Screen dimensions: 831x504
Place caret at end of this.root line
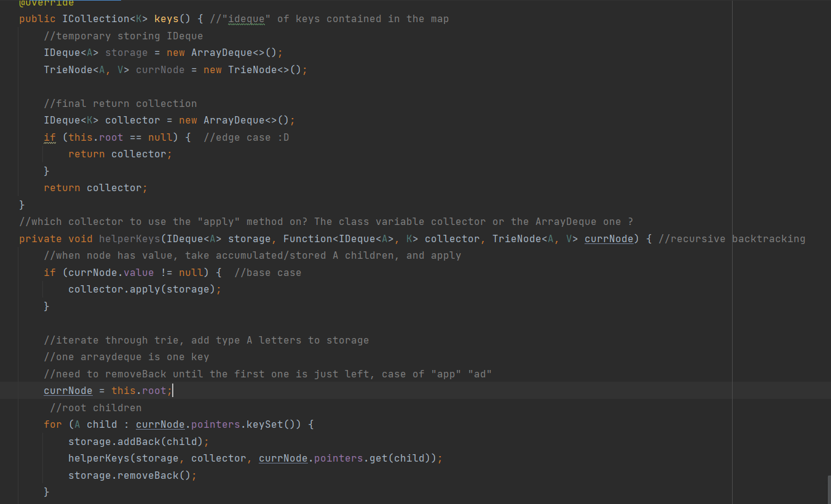173,390
